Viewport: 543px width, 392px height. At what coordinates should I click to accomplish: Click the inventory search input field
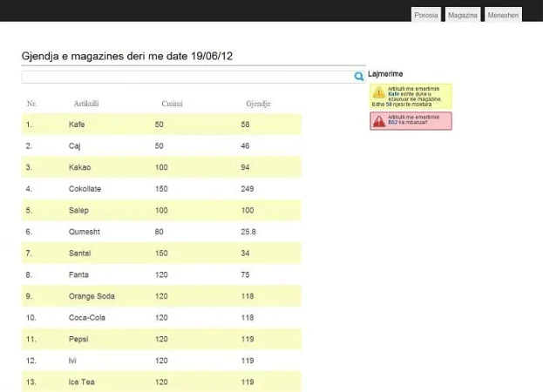(187, 77)
